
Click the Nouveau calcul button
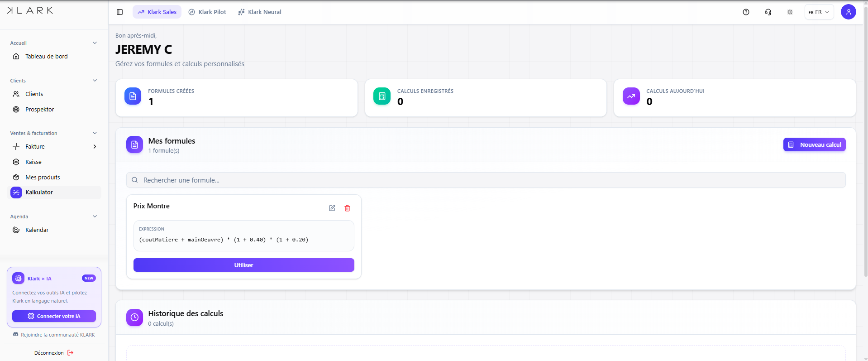pyautogui.click(x=815, y=145)
